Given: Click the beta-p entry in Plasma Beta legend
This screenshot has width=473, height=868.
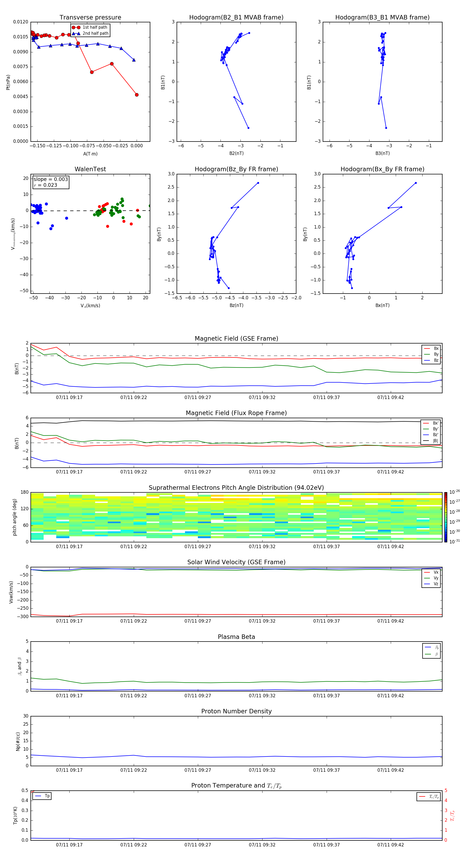Looking at the screenshot, I should click(x=431, y=647).
